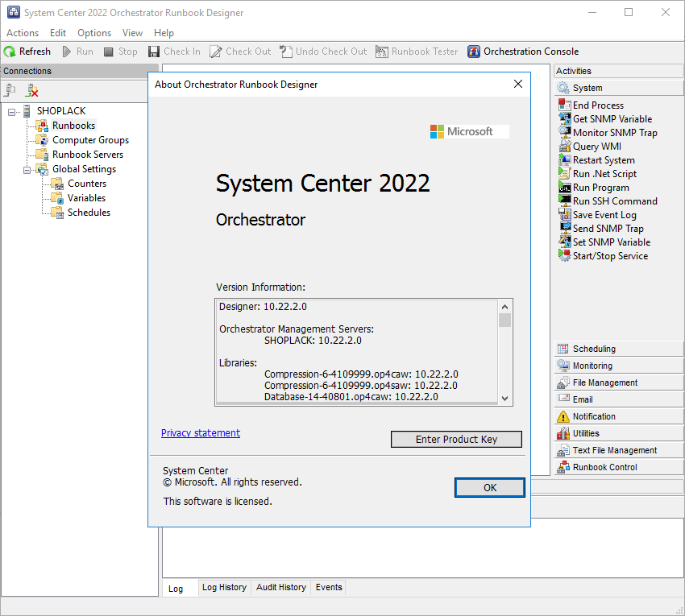This screenshot has height=616, width=685.
Task: Select the Restart System activity icon
Action: pyautogui.click(x=564, y=159)
